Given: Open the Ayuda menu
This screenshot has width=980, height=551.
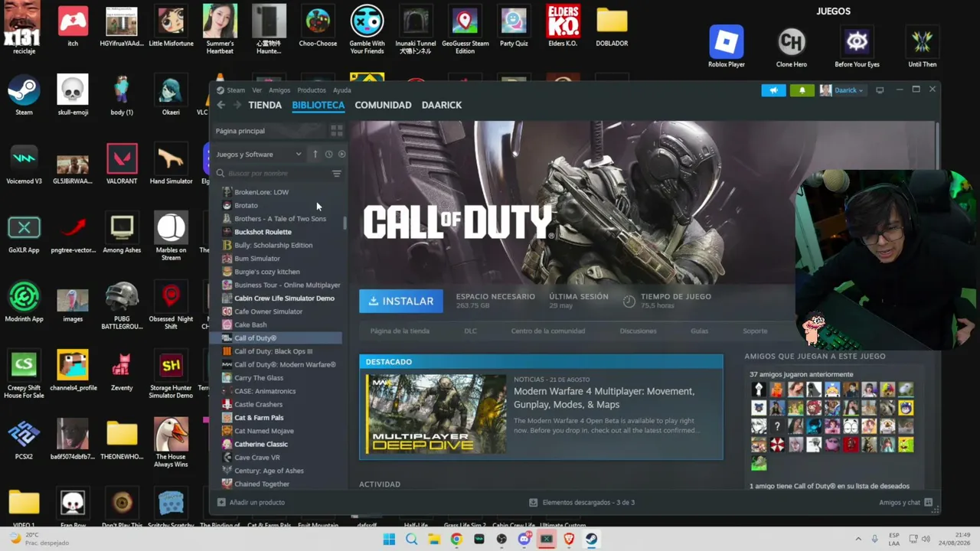Looking at the screenshot, I should point(341,90).
